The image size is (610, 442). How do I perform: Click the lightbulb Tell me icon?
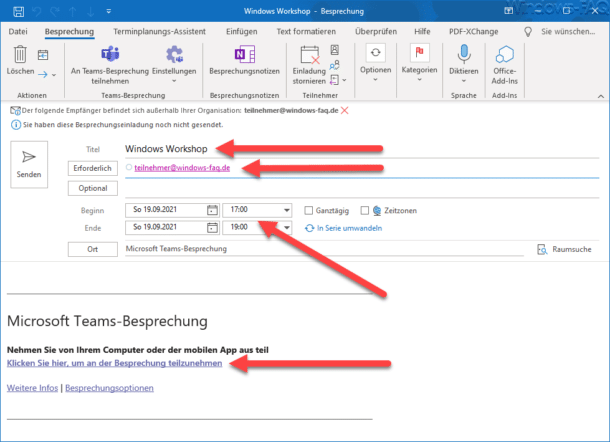528,32
